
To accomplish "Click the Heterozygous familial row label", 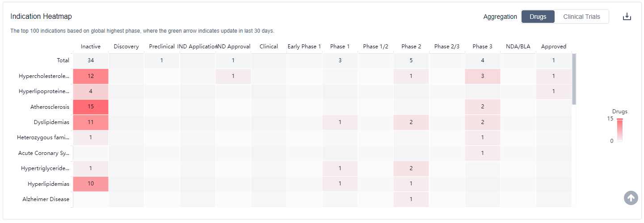I will (43, 137).
